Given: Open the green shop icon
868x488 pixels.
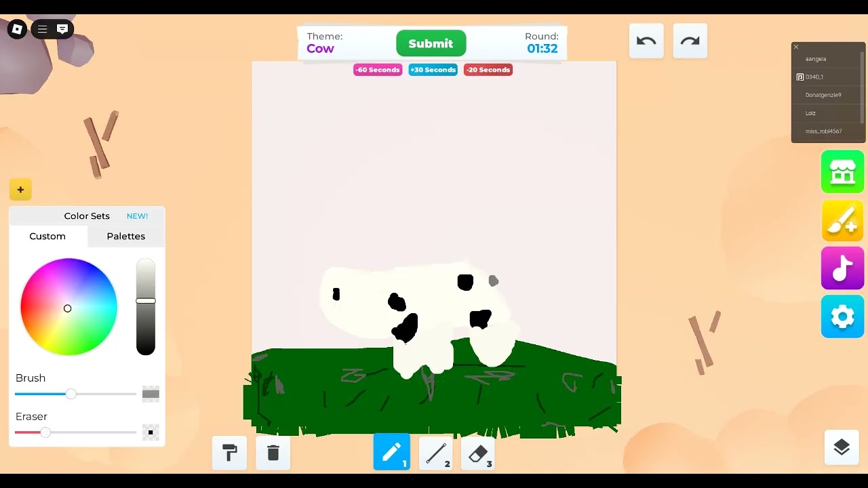Looking at the screenshot, I should tap(842, 172).
